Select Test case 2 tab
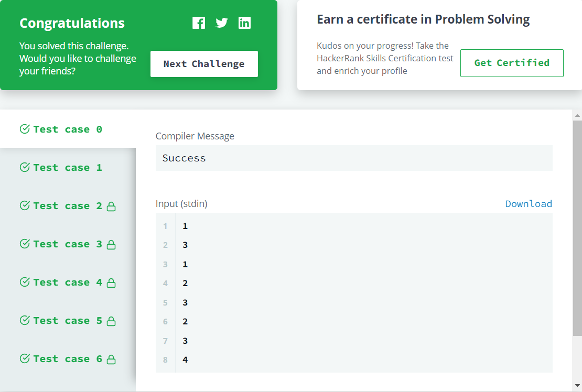 pos(68,206)
